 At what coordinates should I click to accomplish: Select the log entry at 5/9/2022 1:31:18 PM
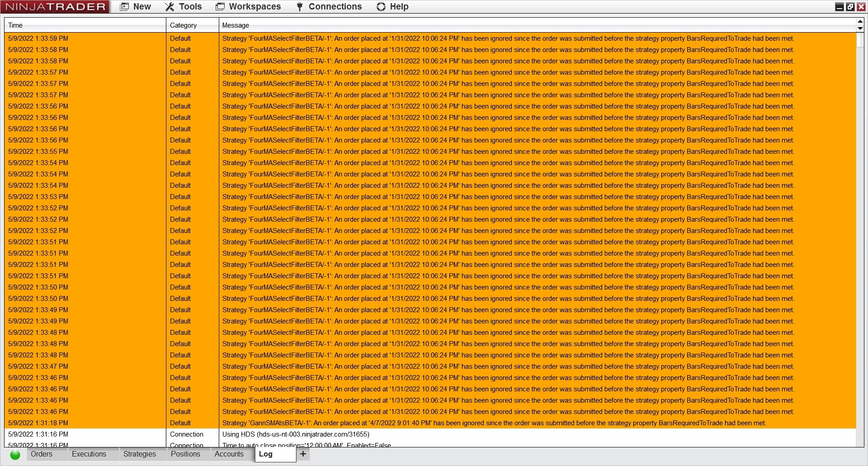[430, 423]
